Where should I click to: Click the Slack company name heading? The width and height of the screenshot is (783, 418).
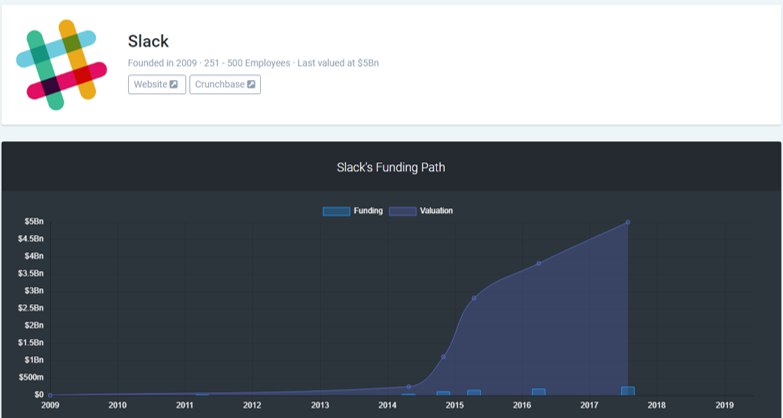point(148,41)
